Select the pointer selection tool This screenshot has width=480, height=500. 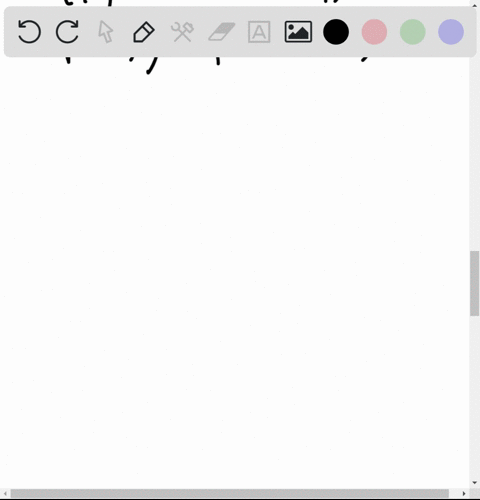click(106, 32)
